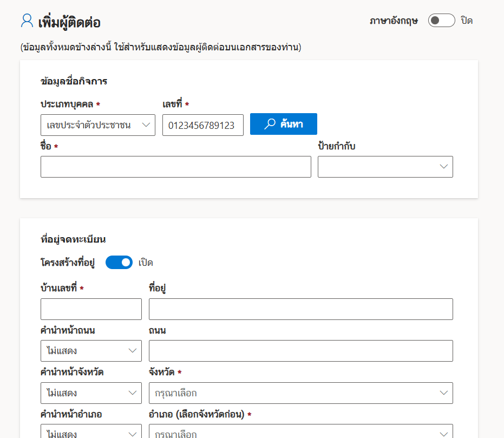The width and height of the screenshot is (504, 438).
Task: Open the คำนำหน้าจังหวัด dropdown
Action: (91, 393)
